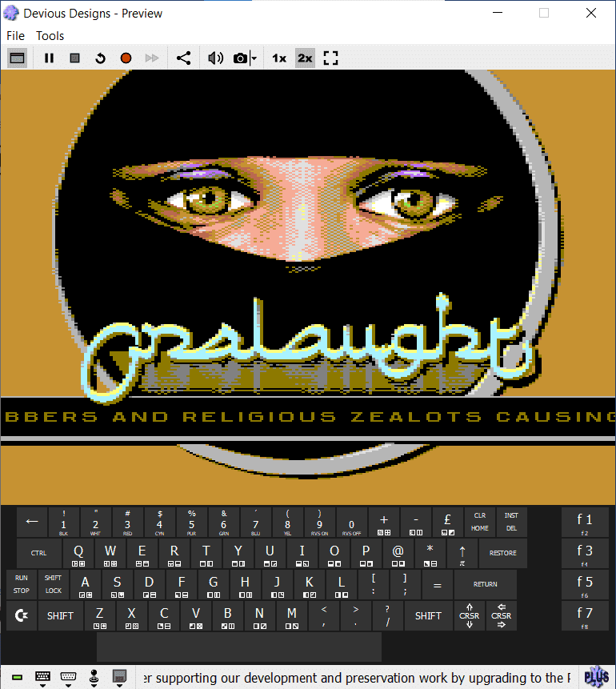616x689 pixels.
Task: Click the CTRL key
Action: click(x=38, y=553)
